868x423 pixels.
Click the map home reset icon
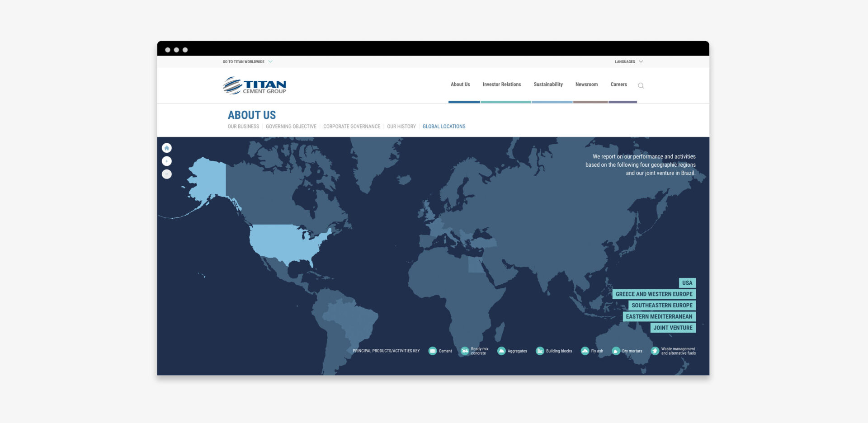coord(167,148)
